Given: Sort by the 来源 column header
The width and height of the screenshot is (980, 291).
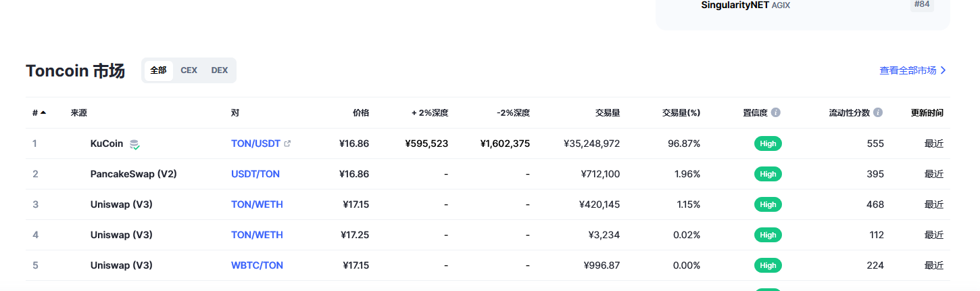Looking at the screenshot, I should coord(79,112).
